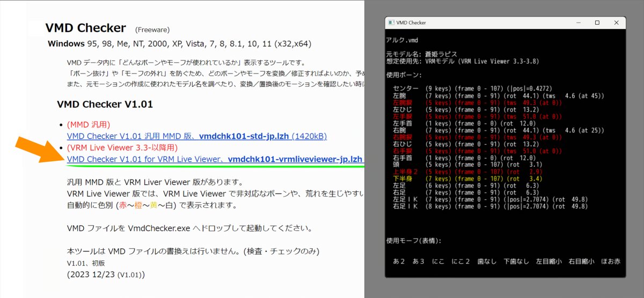
Task: Open the vmdchk101-std-jp.lzh download link
Action: [197, 136]
